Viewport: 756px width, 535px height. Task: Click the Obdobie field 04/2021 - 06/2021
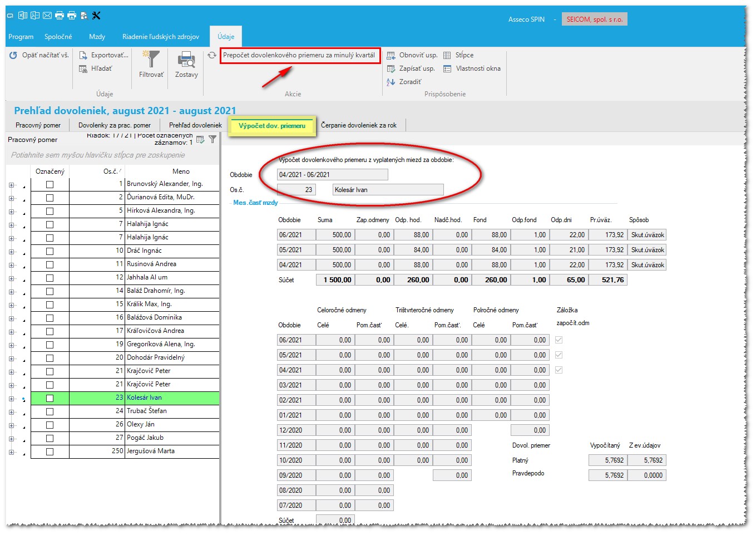click(333, 175)
